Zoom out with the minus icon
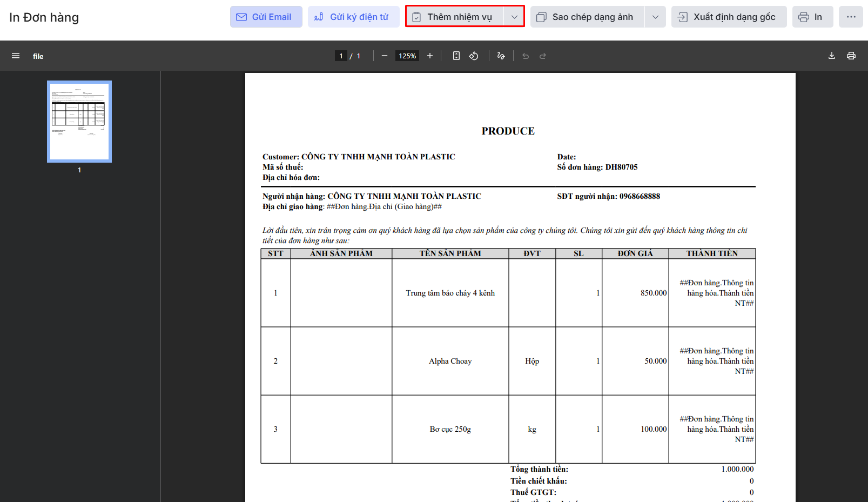 point(384,56)
